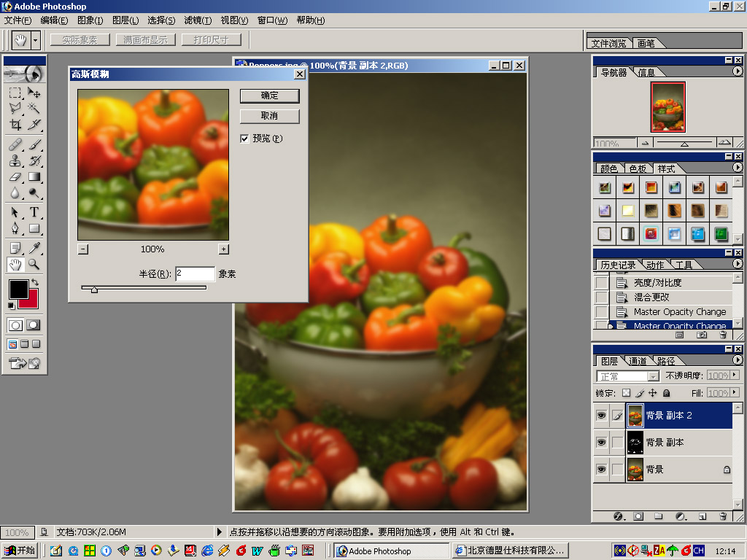Open the Layers panel flyout menu
747x560 pixels.
pyautogui.click(x=738, y=360)
